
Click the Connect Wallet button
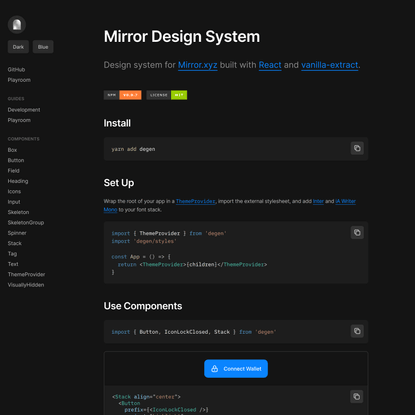(236, 369)
